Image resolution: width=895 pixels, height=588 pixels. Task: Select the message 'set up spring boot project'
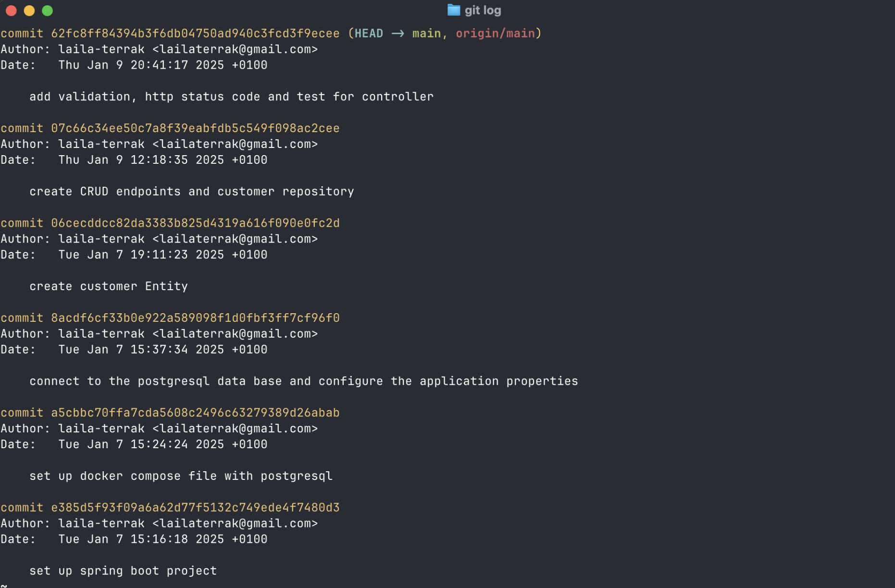tap(123, 571)
